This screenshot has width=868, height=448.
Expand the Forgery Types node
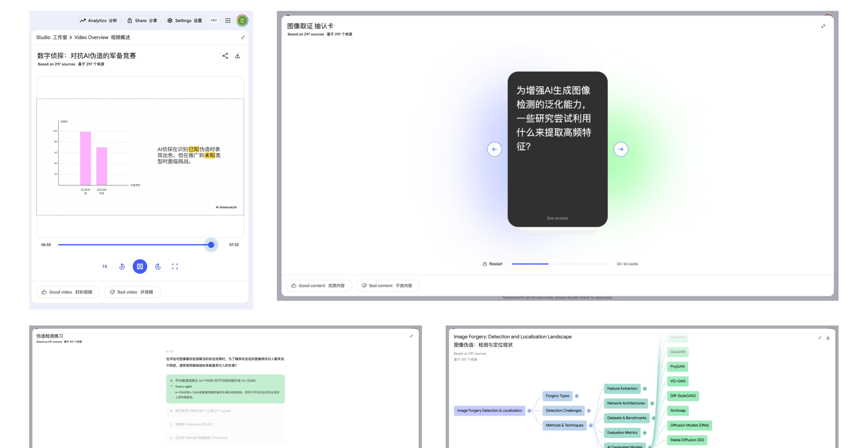point(577,396)
